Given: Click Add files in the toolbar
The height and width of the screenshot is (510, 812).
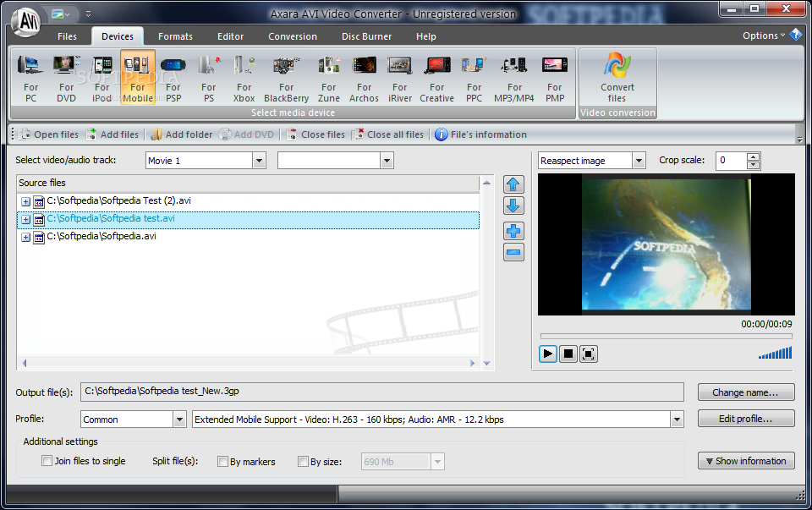Looking at the screenshot, I should (112, 134).
